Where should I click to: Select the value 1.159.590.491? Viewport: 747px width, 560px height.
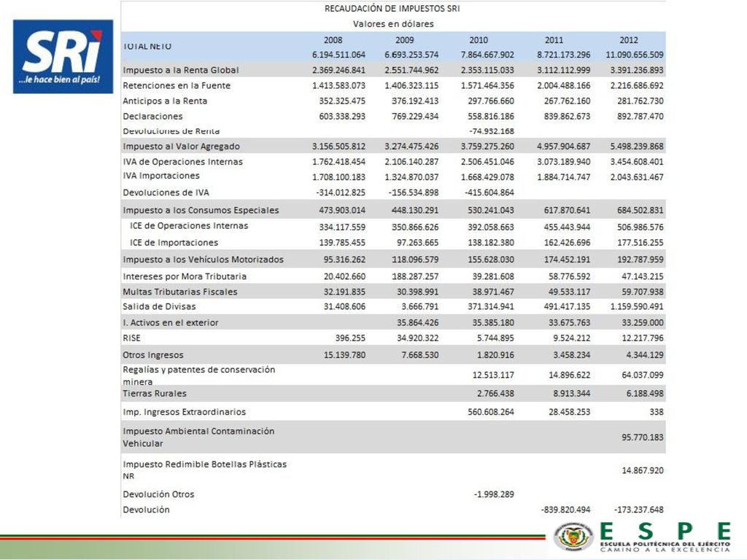coord(636,307)
